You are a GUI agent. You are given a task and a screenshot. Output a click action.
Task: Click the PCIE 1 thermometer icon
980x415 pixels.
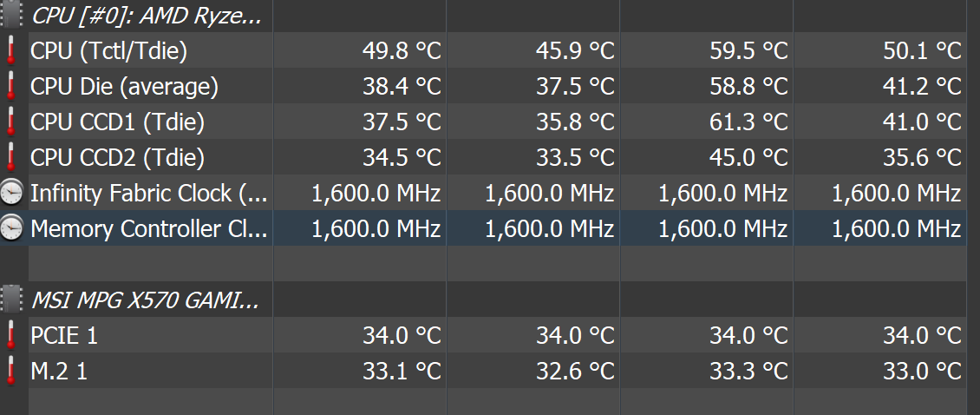point(10,335)
